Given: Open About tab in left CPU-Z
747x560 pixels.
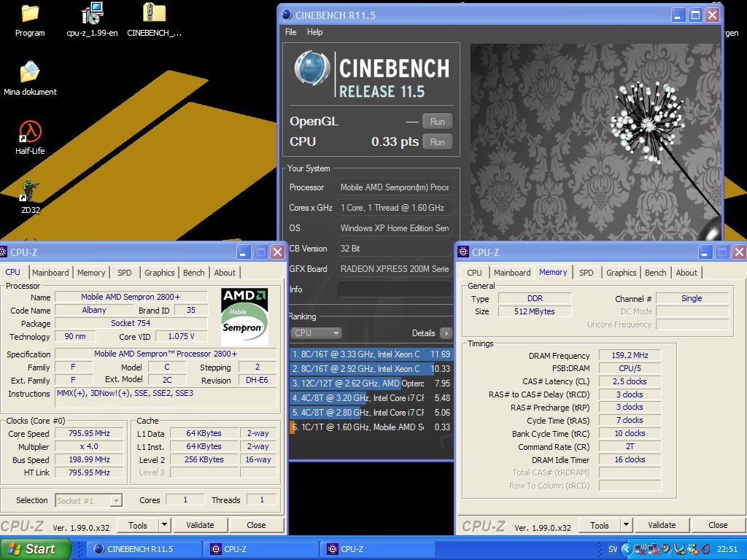Looking at the screenshot, I should tap(225, 273).
